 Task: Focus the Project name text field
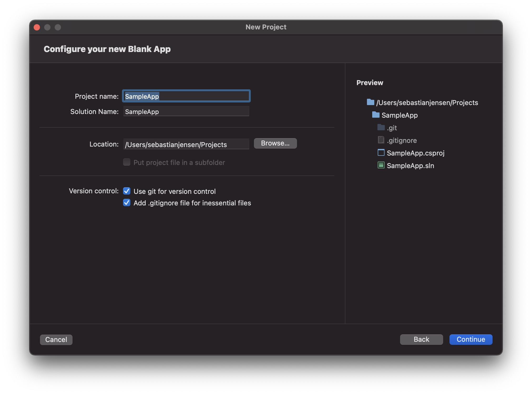point(186,96)
